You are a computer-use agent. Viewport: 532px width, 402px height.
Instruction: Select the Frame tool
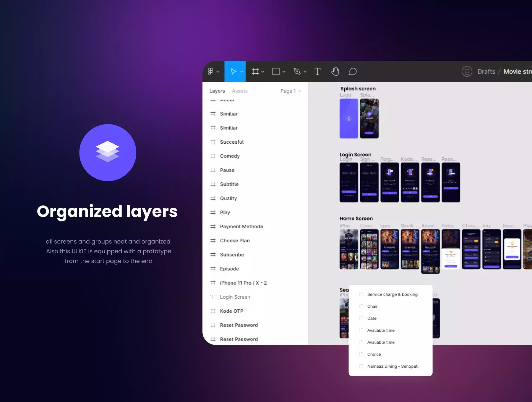tap(255, 72)
